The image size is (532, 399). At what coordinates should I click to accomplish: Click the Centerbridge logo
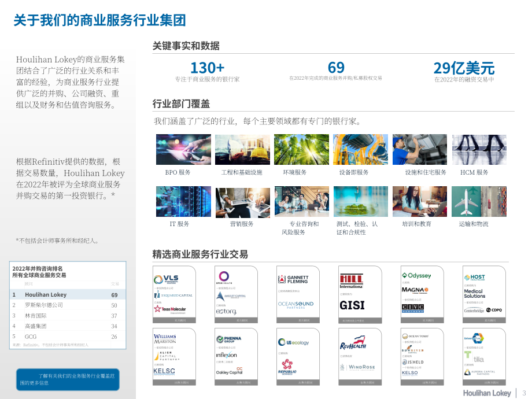tap(474, 311)
